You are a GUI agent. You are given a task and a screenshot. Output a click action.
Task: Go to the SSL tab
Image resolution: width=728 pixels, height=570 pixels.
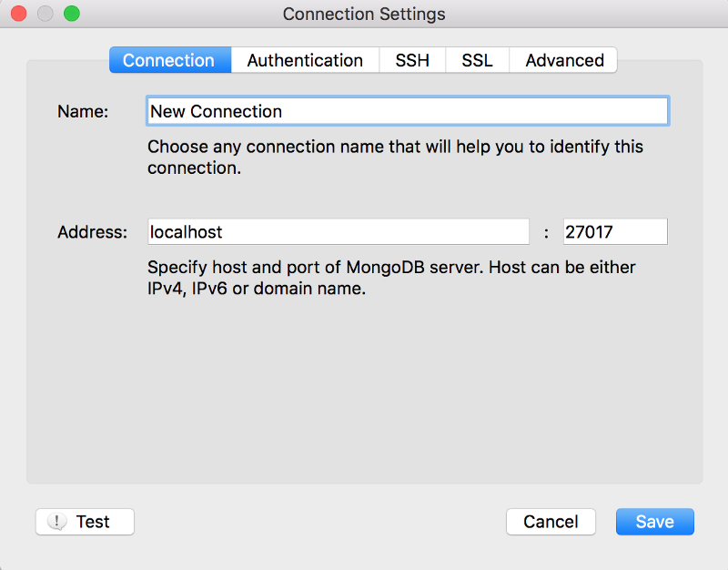coord(477,60)
